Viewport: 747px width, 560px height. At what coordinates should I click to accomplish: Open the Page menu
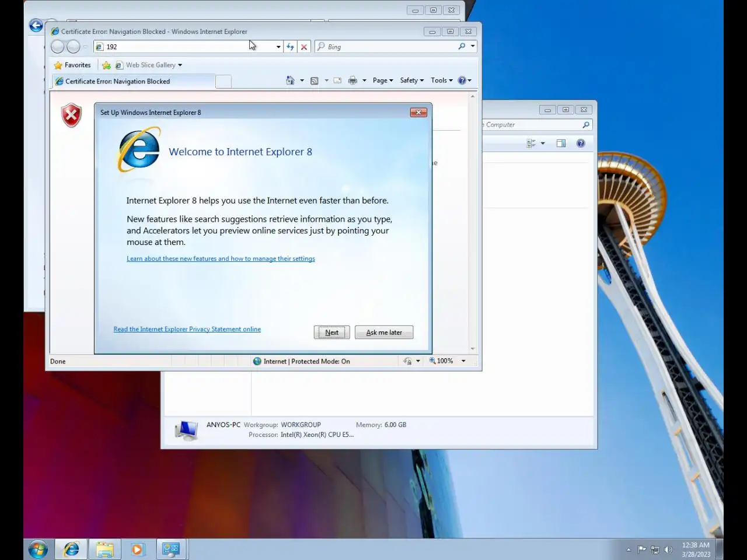[383, 80]
